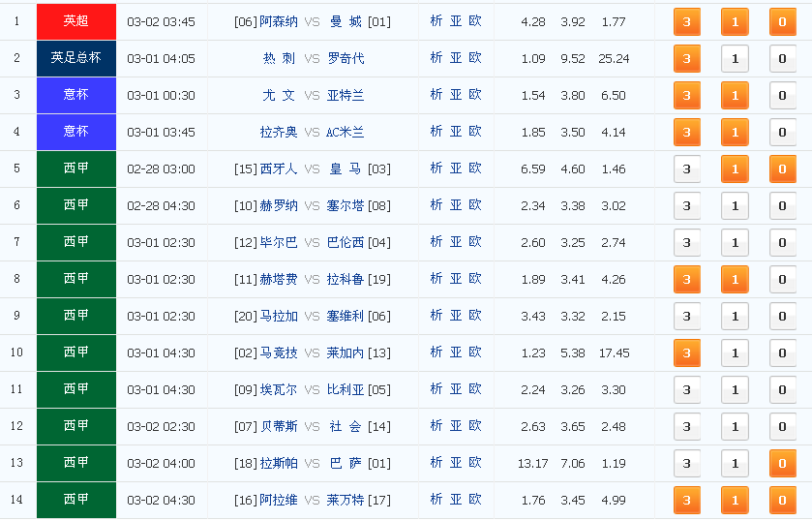The width and height of the screenshot is (812, 521).
Task: Select draw "1" for 热刺 vs 罗奇代
Action: coord(735,59)
